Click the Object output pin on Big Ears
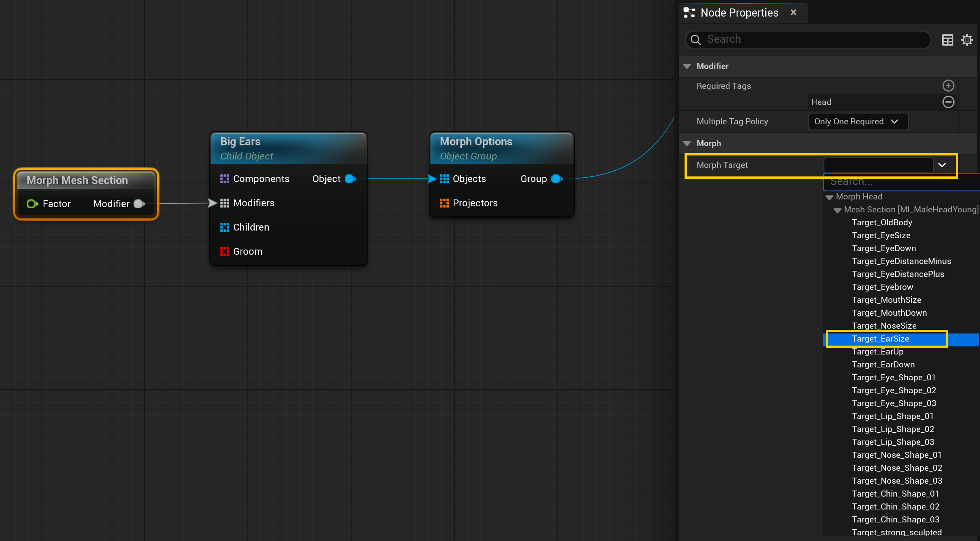Screen dimensions: 980x541 pos(350,179)
